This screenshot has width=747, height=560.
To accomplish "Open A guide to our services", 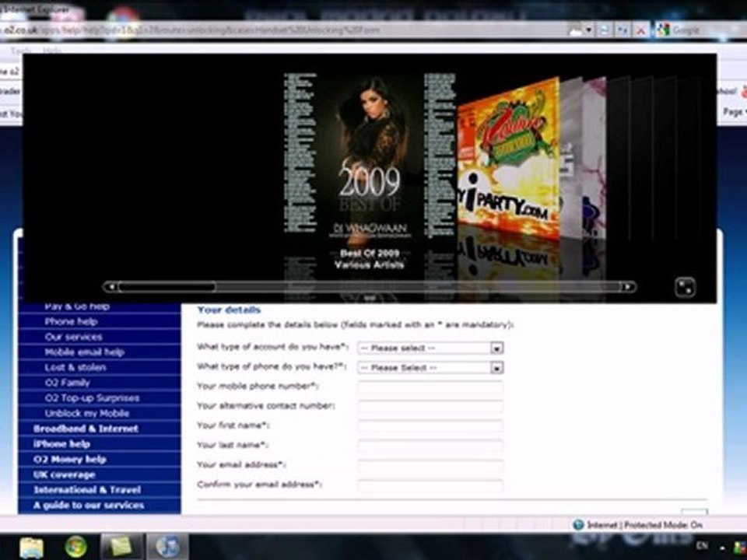I will pos(88,506).
